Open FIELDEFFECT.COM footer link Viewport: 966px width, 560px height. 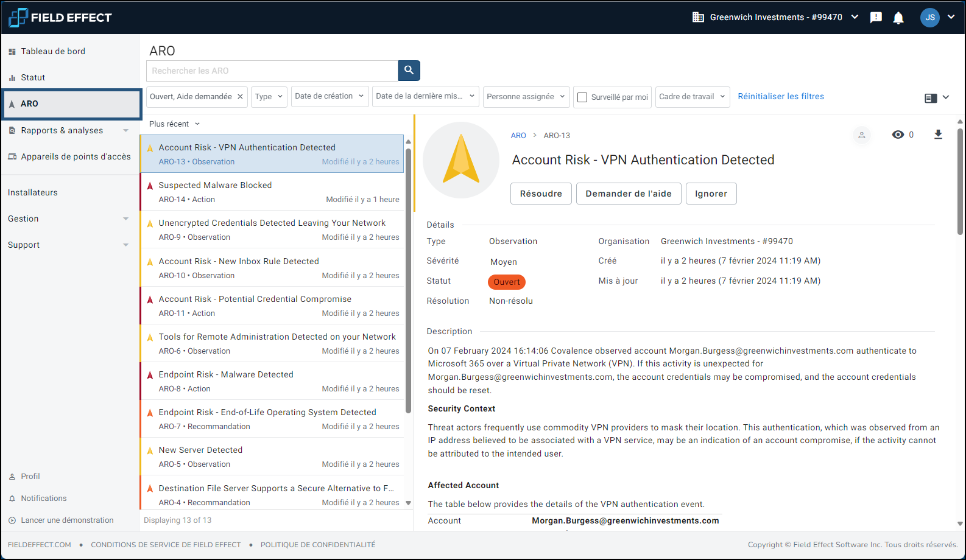[x=40, y=545]
